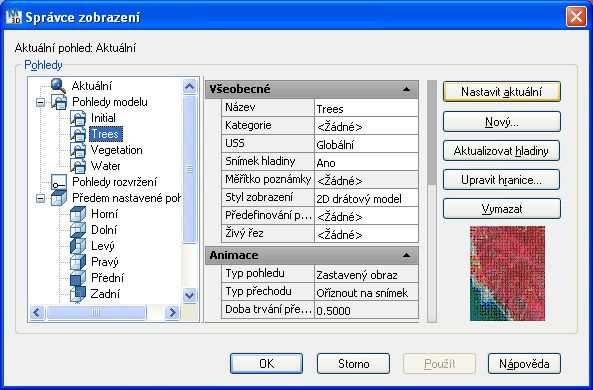Open the Nový... view dialog
593x390 pixels.
pyautogui.click(x=501, y=121)
